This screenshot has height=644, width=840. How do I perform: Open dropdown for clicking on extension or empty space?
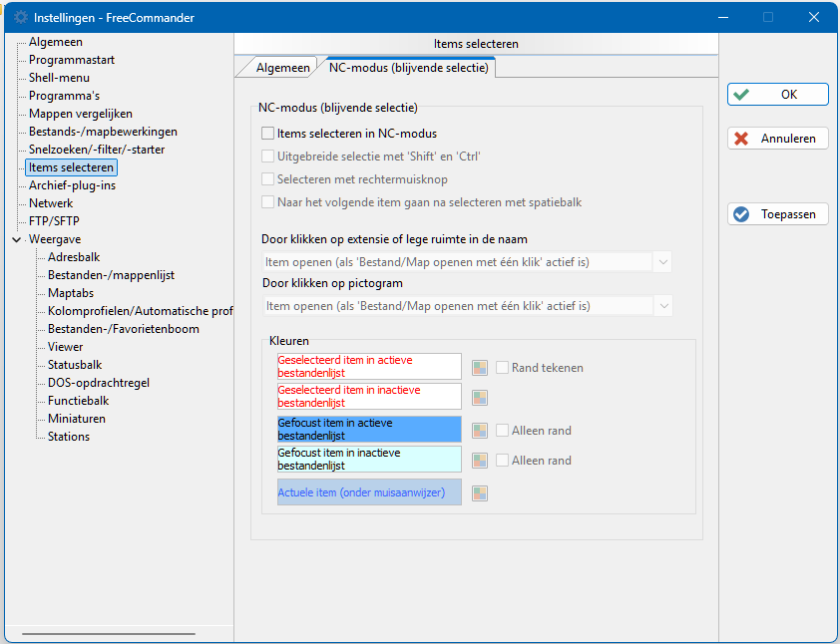pyautogui.click(x=662, y=262)
